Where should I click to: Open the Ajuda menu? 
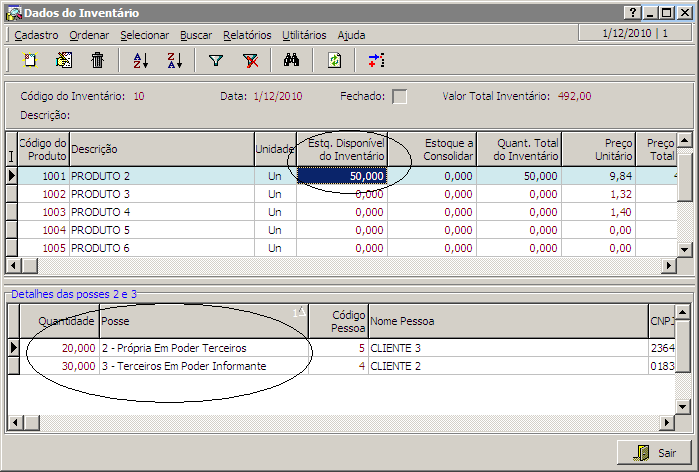pos(351,35)
